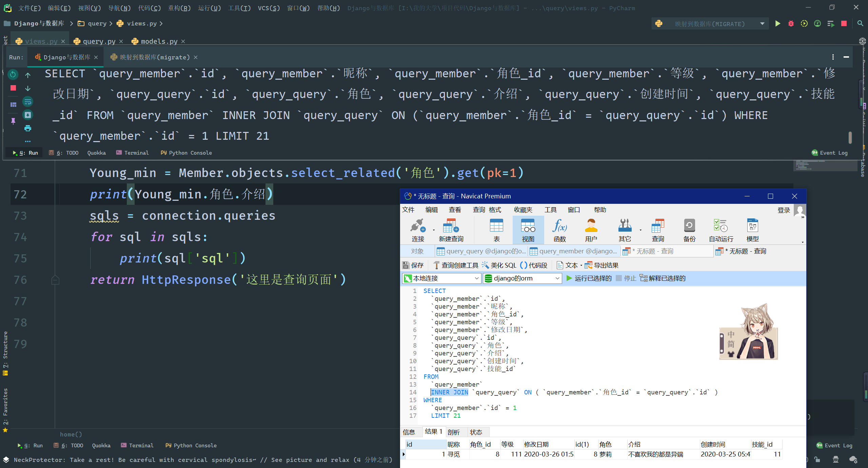
Task: Expand the django的orm database dropdown
Action: tap(522, 278)
